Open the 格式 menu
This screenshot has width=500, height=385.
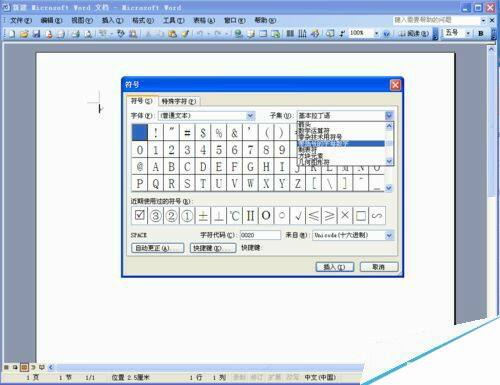click(x=143, y=20)
